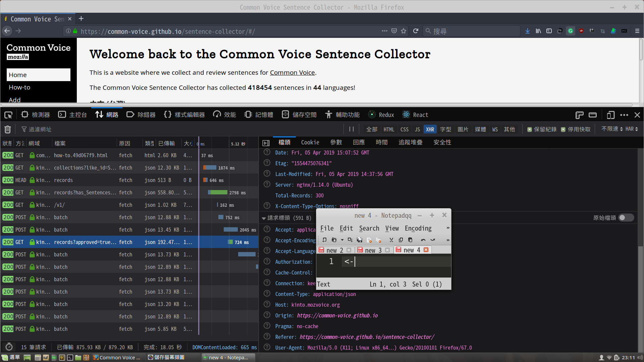Image resolution: width=644 pixels, height=362 pixels.
Task: Reload the page in Firefox
Action: (416, 31)
